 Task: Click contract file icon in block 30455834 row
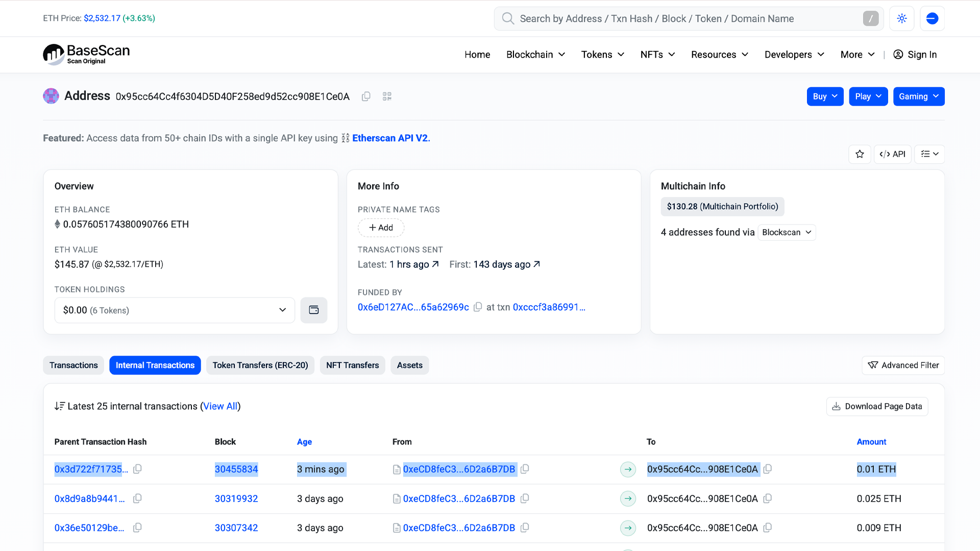point(397,469)
